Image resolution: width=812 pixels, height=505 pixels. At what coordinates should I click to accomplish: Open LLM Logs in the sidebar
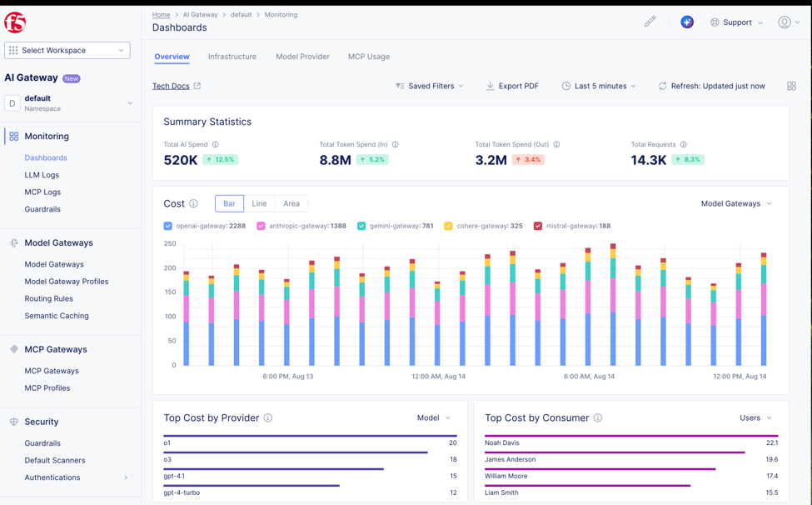(x=42, y=175)
